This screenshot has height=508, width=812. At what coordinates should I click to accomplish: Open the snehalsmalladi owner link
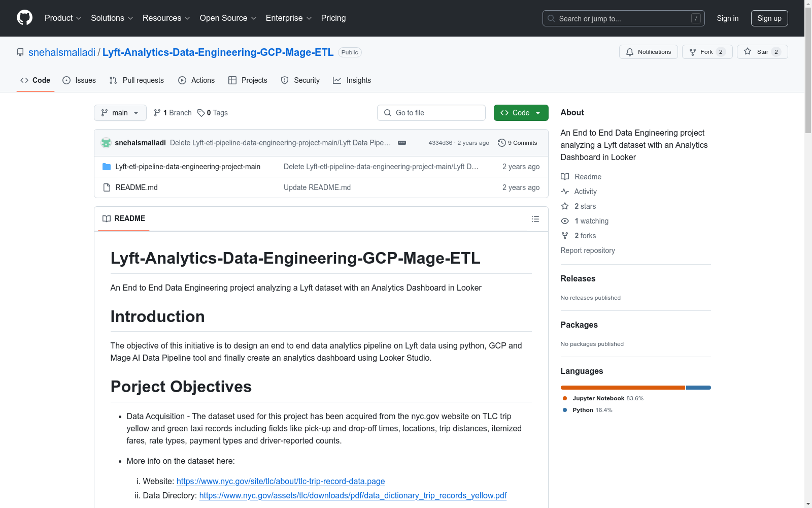click(x=62, y=52)
